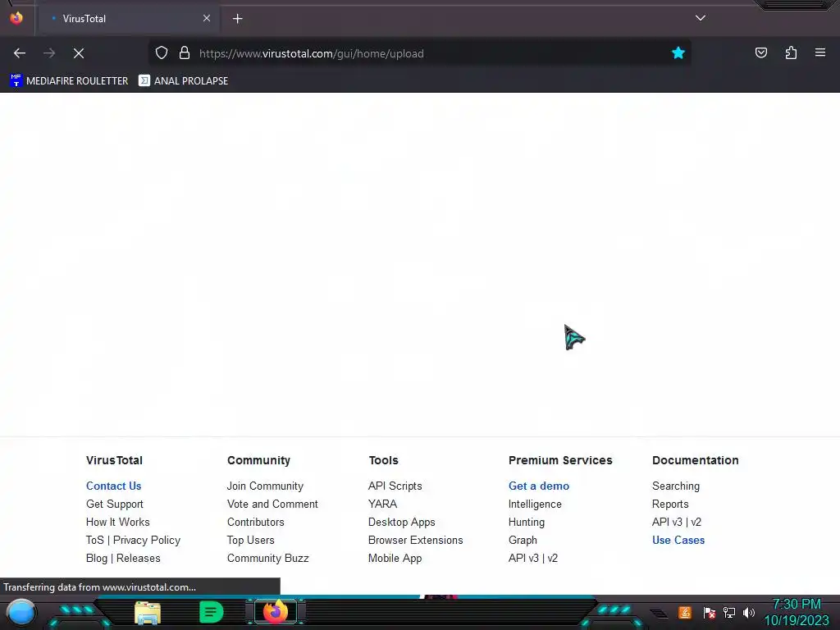Open Graph premium link

tap(523, 540)
